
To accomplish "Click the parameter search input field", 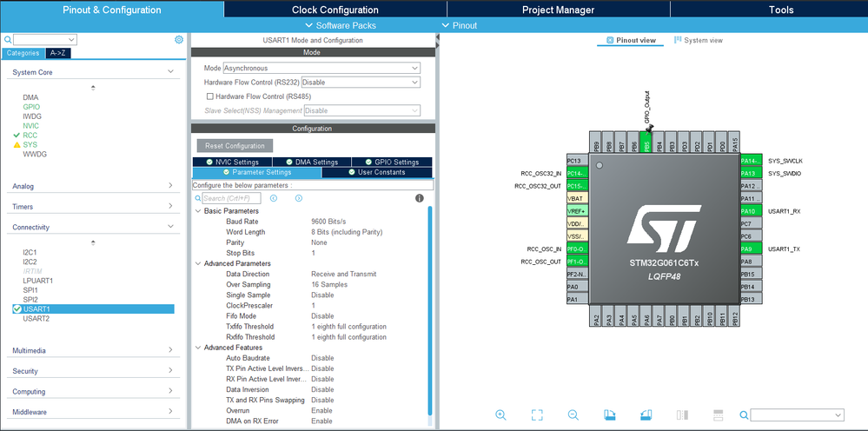I will point(231,198).
